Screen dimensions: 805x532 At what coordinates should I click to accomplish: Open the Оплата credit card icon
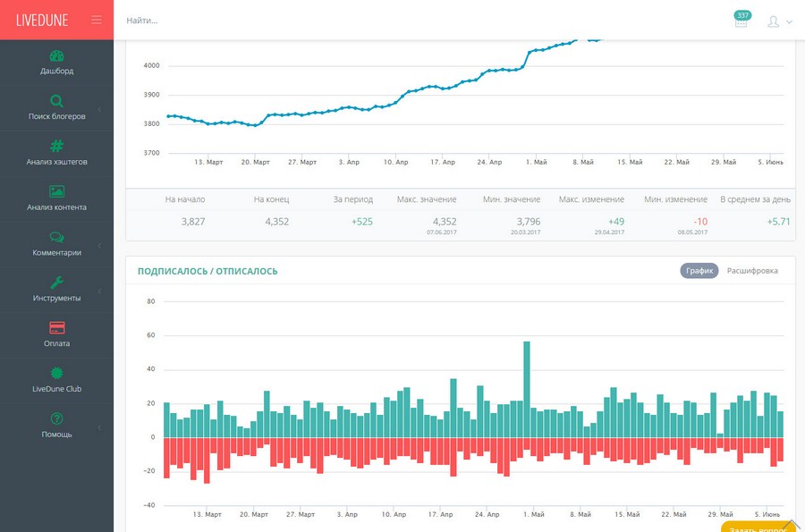tap(56, 327)
